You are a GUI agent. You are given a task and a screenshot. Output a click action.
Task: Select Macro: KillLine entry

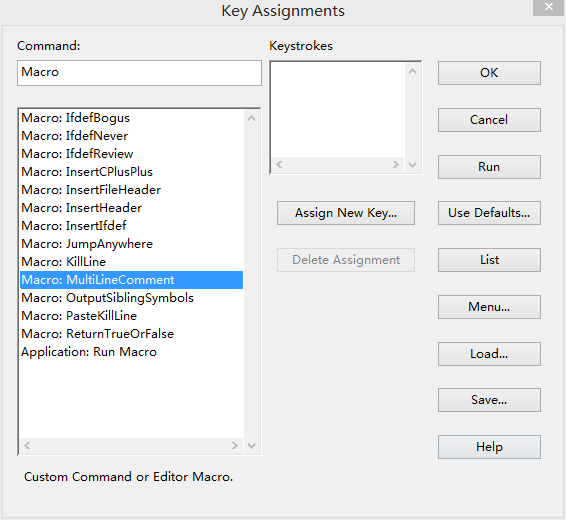[131, 262]
